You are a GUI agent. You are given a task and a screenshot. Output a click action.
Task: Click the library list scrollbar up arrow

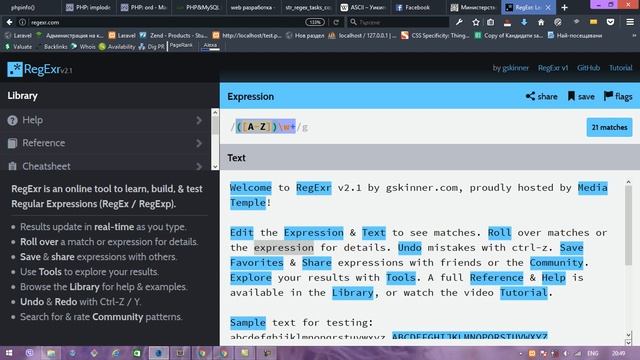tap(215, 112)
